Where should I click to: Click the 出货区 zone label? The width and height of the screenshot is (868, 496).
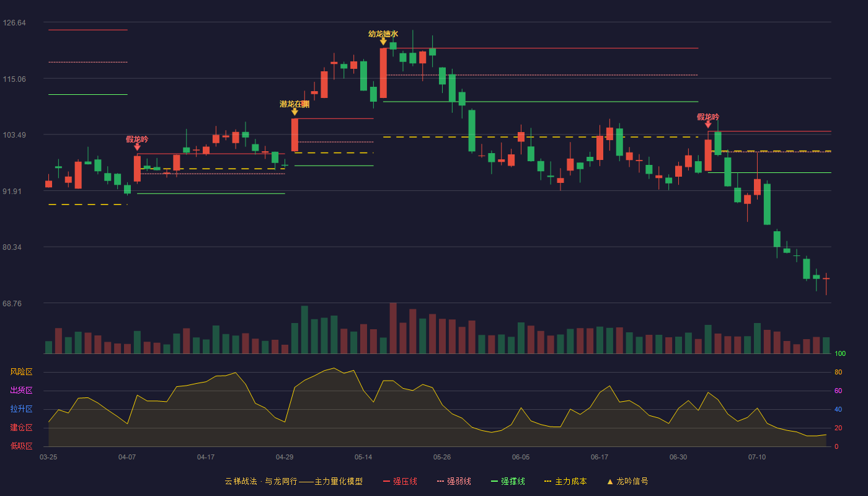point(21,391)
